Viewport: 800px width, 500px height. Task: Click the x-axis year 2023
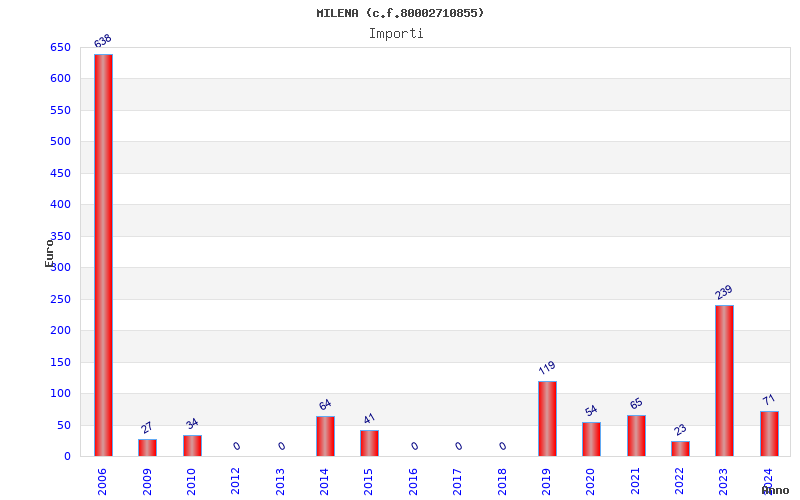click(x=724, y=482)
